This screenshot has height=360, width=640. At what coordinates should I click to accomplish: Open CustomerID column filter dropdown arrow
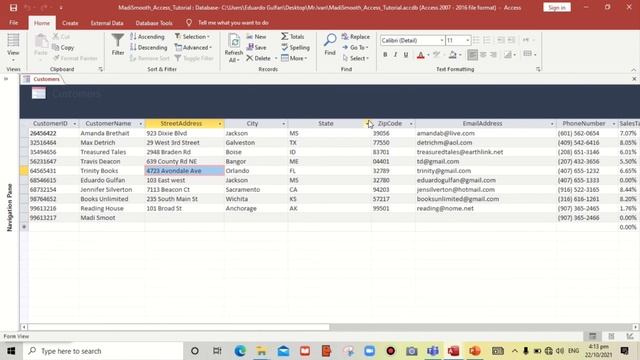point(74,124)
